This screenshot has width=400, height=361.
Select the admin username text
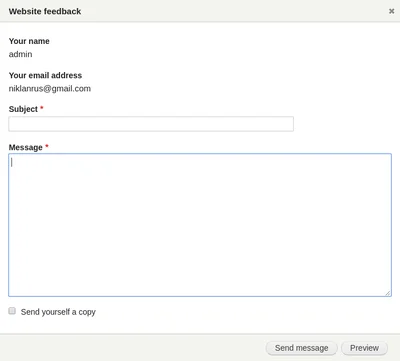(x=20, y=54)
